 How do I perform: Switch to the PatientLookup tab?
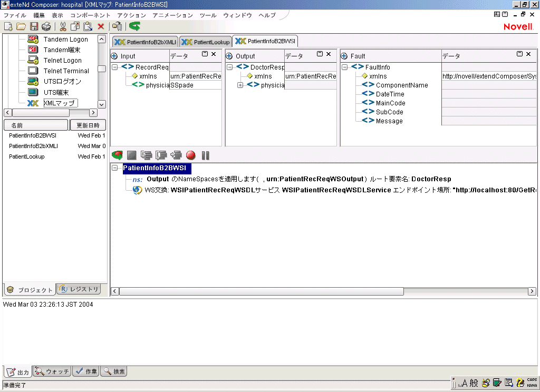[205, 42]
